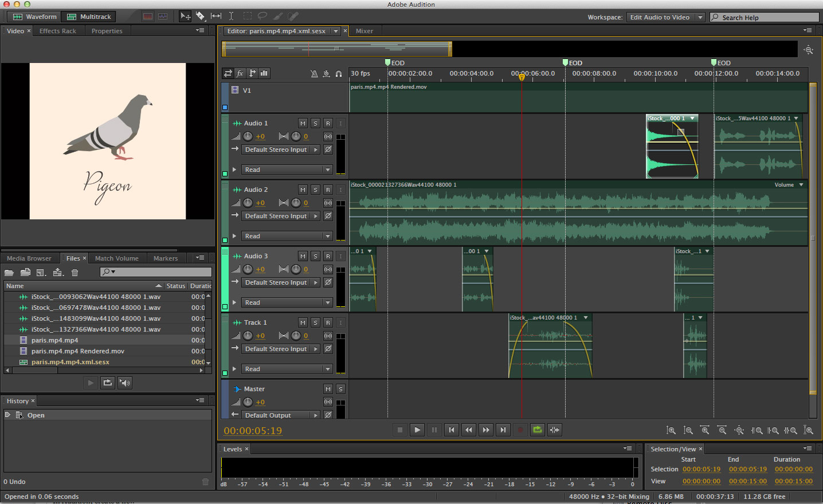823x504 pixels.
Task: Select the Razor tool
Action: tap(201, 17)
